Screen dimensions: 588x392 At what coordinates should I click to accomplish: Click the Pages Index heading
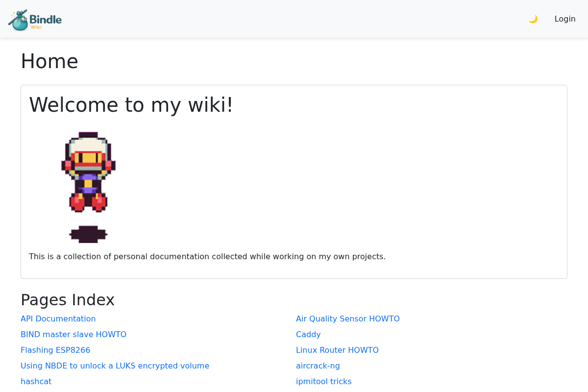pos(68,300)
